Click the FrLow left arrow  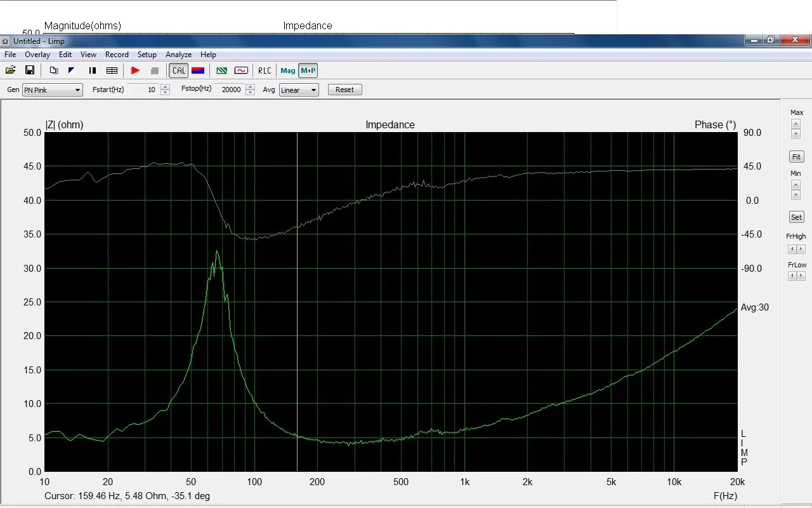click(792, 276)
